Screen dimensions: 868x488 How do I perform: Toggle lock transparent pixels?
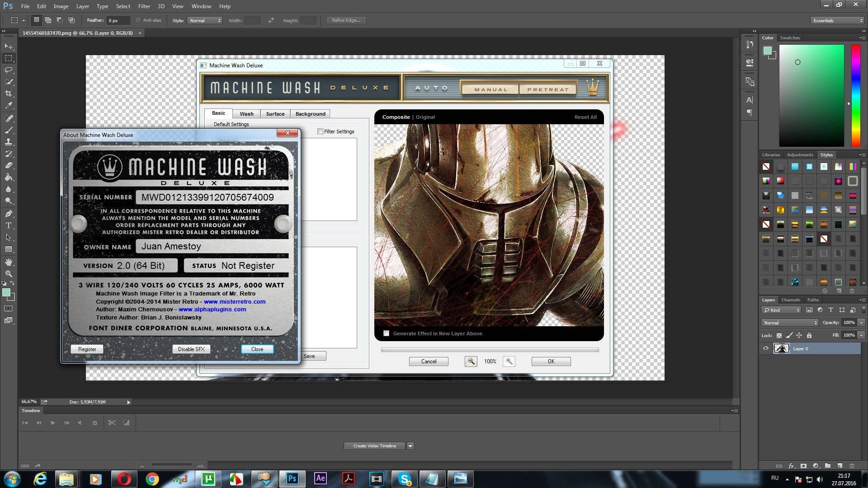click(x=779, y=335)
